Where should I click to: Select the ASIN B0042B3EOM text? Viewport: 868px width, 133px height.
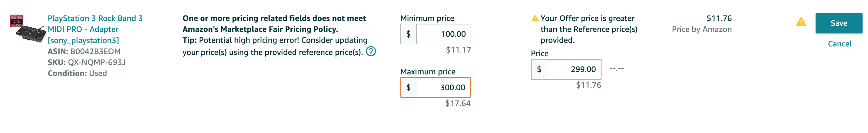point(84,51)
